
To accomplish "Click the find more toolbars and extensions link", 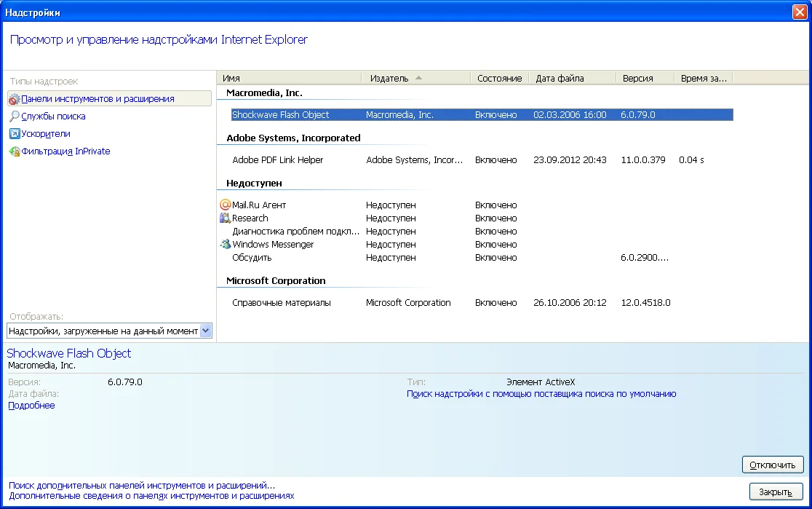I will tap(142, 485).
